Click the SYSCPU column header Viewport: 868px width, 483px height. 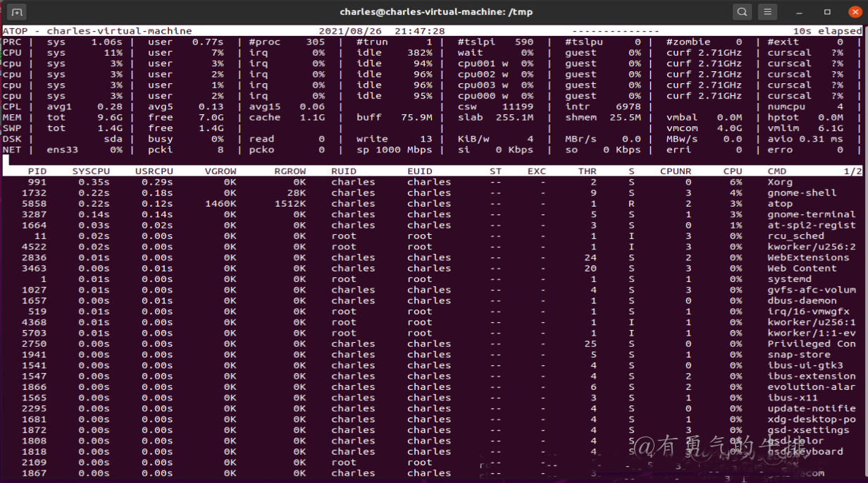pyautogui.click(x=91, y=171)
